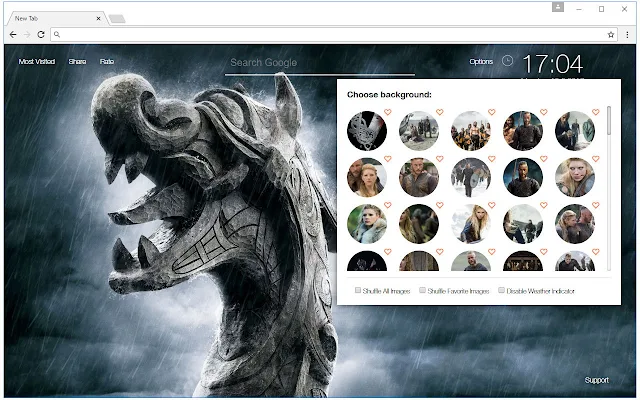Select the New Tab browser tab

[x=55, y=18]
